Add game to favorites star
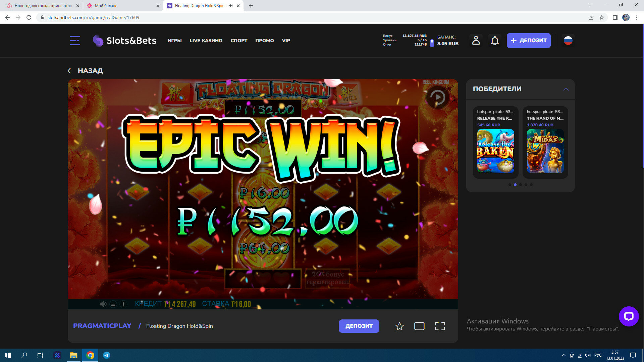This screenshot has height=362, width=644. 399,326
